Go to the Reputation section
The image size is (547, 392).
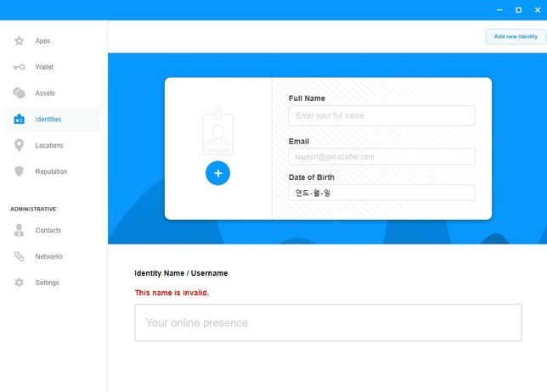51,171
